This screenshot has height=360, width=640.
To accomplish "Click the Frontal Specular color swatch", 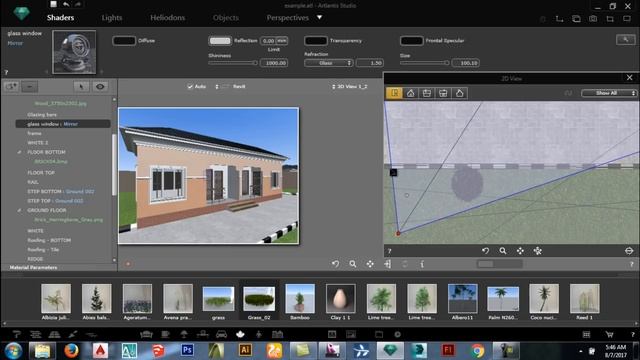I will [411, 41].
